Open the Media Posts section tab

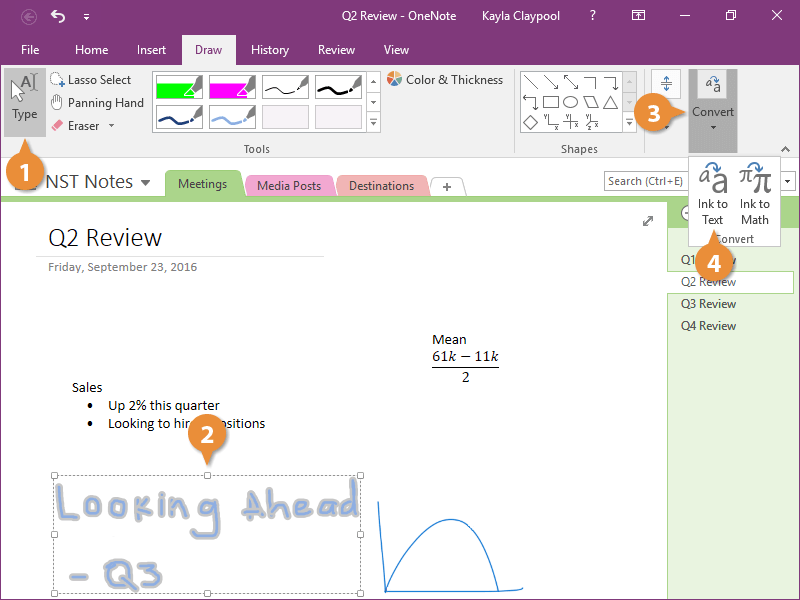click(288, 186)
